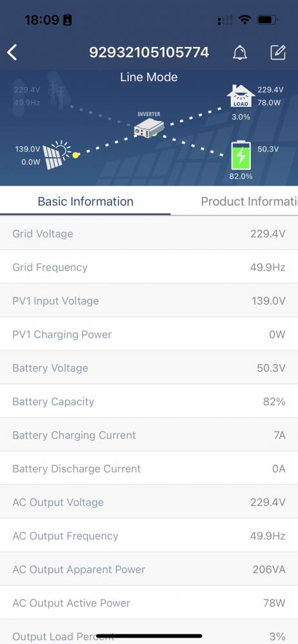This screenshot has width=298, height=644.
Task: Select AC Output Apparent Power row
Action: point(149,569)
